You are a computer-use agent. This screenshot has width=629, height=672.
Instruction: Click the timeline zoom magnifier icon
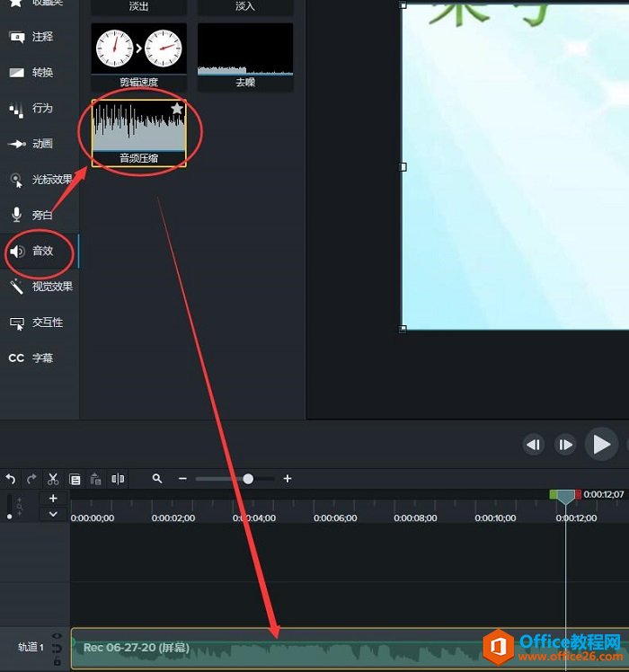coord(157,479)
